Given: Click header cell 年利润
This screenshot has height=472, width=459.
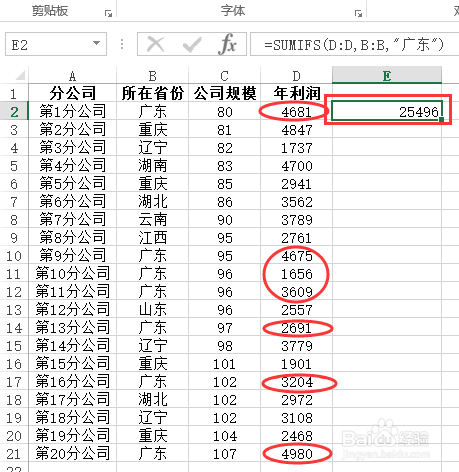Looking at the screenshot, I should pos(296,93).
